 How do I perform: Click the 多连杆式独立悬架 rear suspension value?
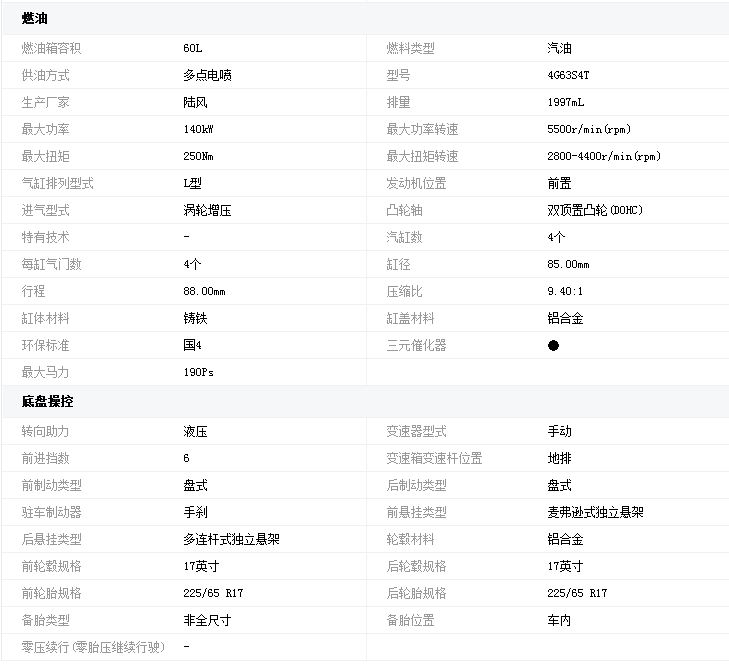pos(231,539)
